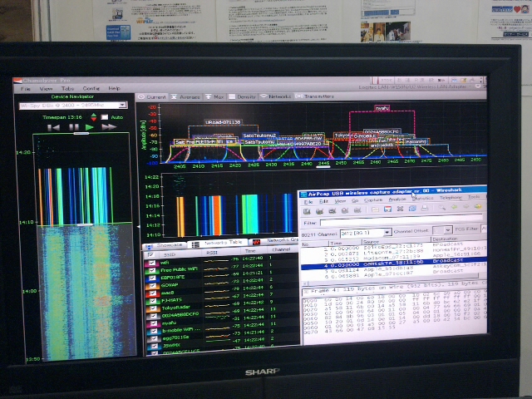Uncheck the JSWMX network checkbox
The image size is (532, 399).
coord(155,346)
